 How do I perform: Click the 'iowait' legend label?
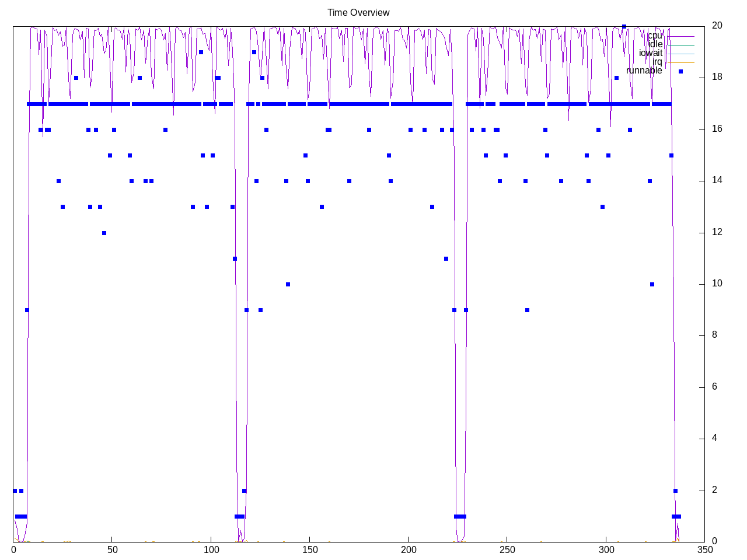click(x=650, y=53)
